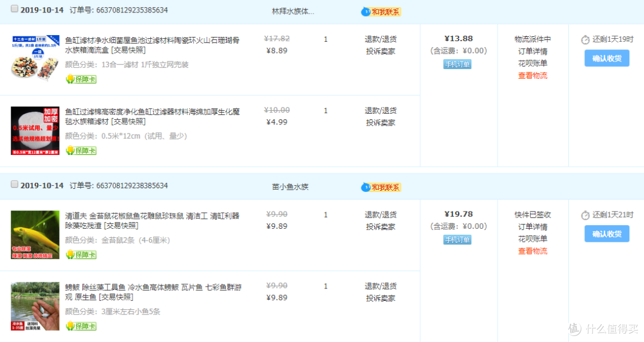Screen dimensions: 644x342
Task: Click 保障卡 badge under 鳑鲏 item
Action: coord(81,326)
